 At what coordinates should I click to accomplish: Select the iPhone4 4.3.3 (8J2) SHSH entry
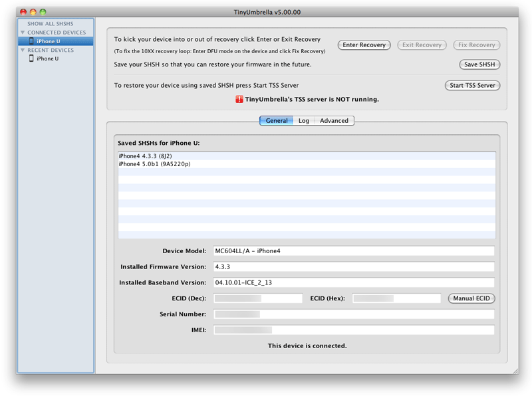[145, 156]
